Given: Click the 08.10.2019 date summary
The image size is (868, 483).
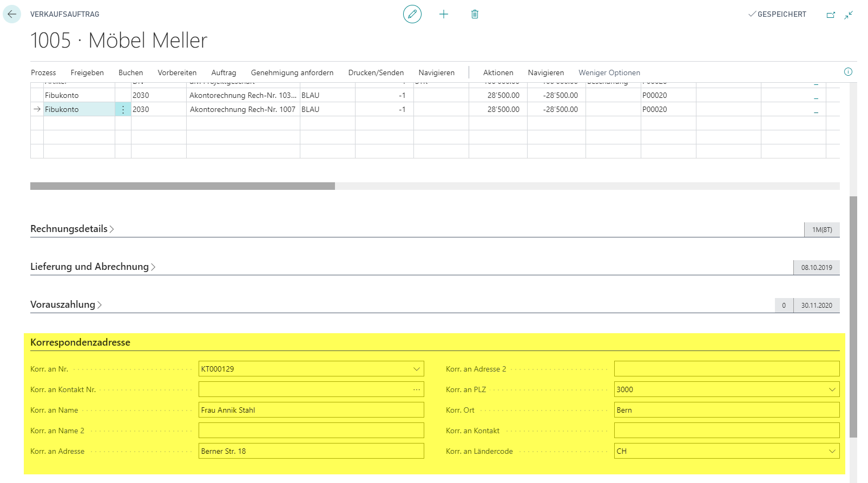Looking at the screenshot, I should [817, 268].
